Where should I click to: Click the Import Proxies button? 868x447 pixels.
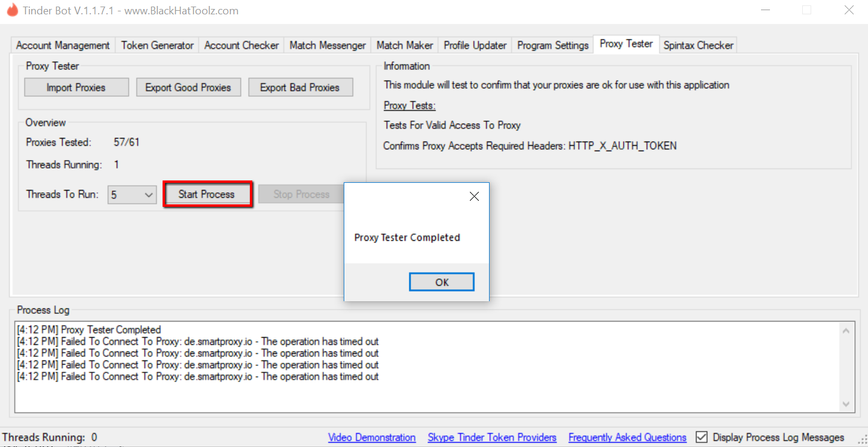point(76,87)
